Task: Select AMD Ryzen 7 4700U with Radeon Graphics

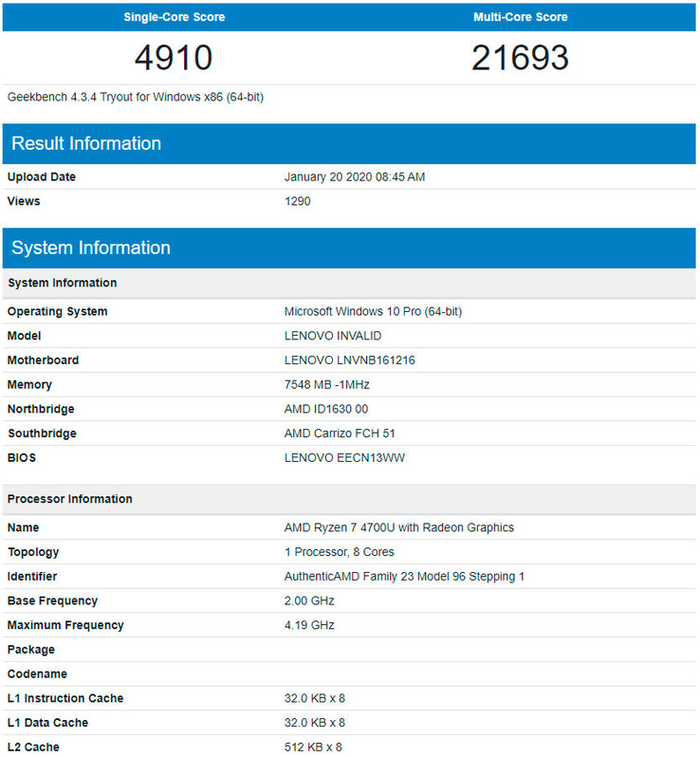Action: click(x=398, y=527)
